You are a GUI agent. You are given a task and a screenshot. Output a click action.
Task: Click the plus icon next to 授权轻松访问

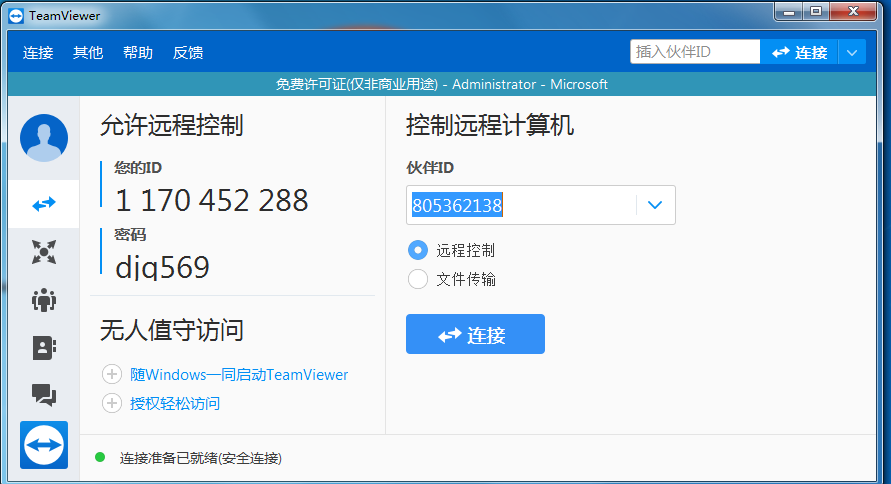pyautogui.click(x=112, y=403)
